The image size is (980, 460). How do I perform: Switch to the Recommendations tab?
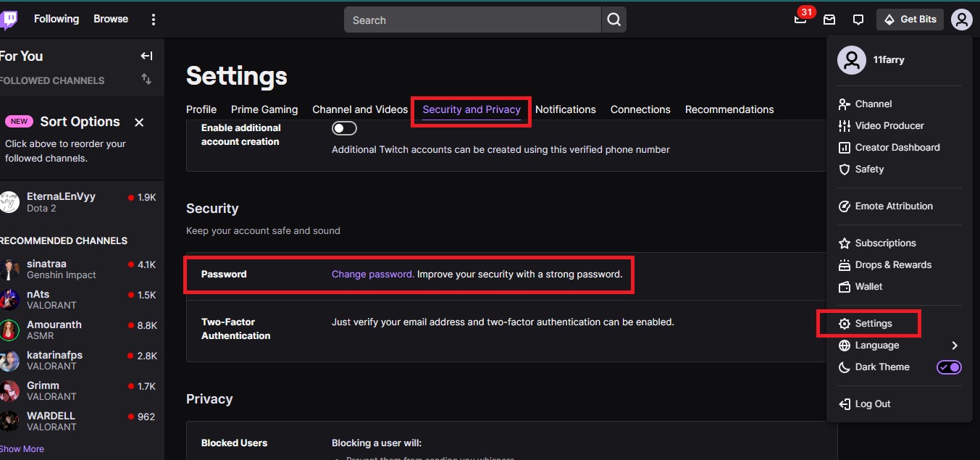click(729, 109)
